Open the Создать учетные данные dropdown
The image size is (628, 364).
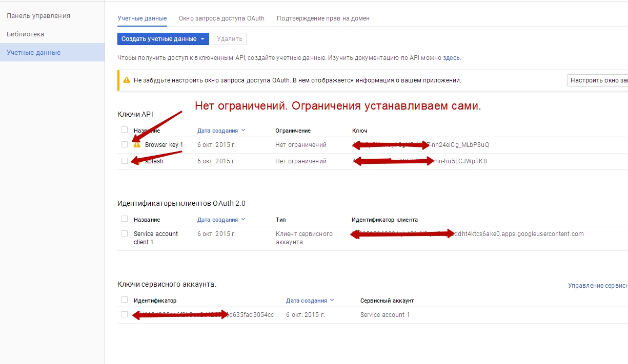coord(163,39)
